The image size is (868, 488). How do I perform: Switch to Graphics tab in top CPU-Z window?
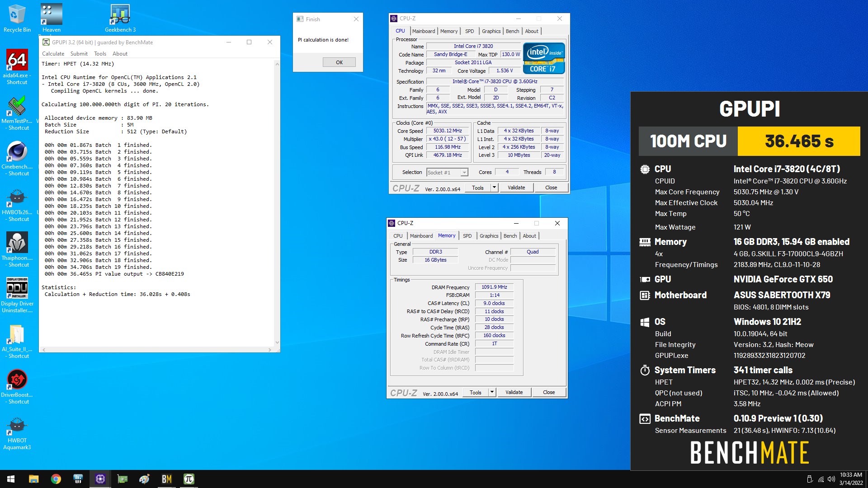pos(491,31)
